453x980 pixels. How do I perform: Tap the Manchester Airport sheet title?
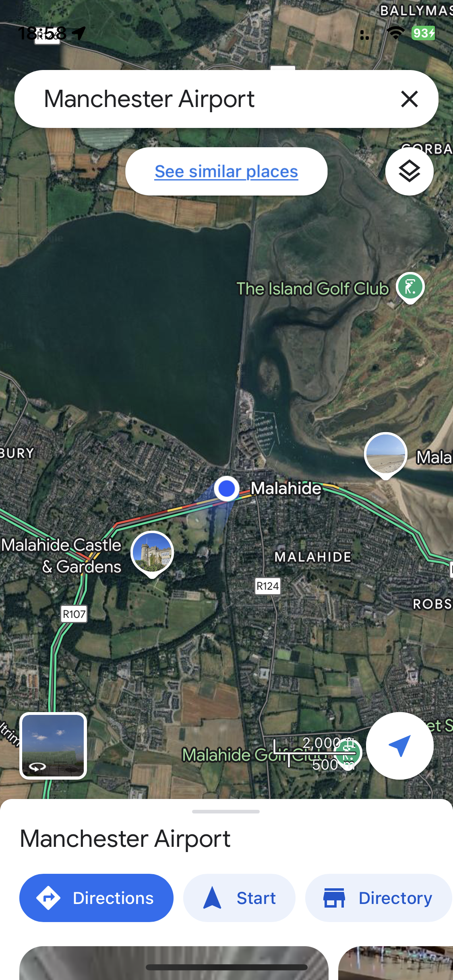pos(125,839)
